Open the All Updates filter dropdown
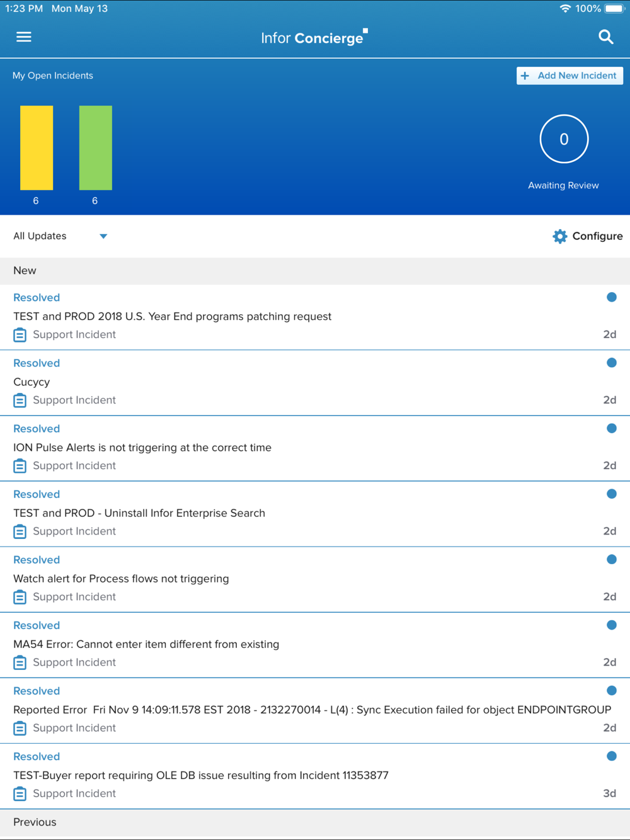 [x=60, y=236]
